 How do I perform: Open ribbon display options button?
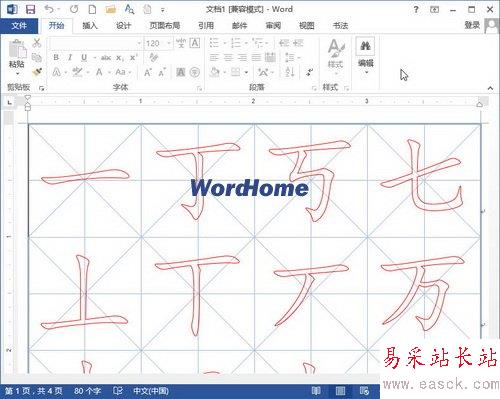(434, 10)
